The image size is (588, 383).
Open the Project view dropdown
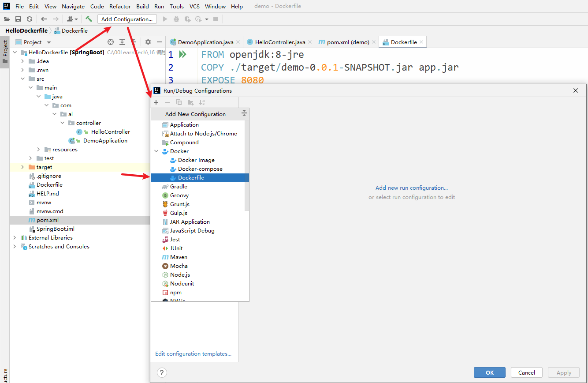[x=49, y=42]
